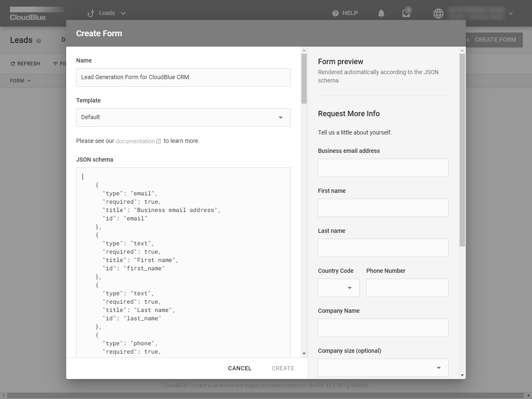Click the Company Name preview field
532x399 pixels.
(383, 328)
